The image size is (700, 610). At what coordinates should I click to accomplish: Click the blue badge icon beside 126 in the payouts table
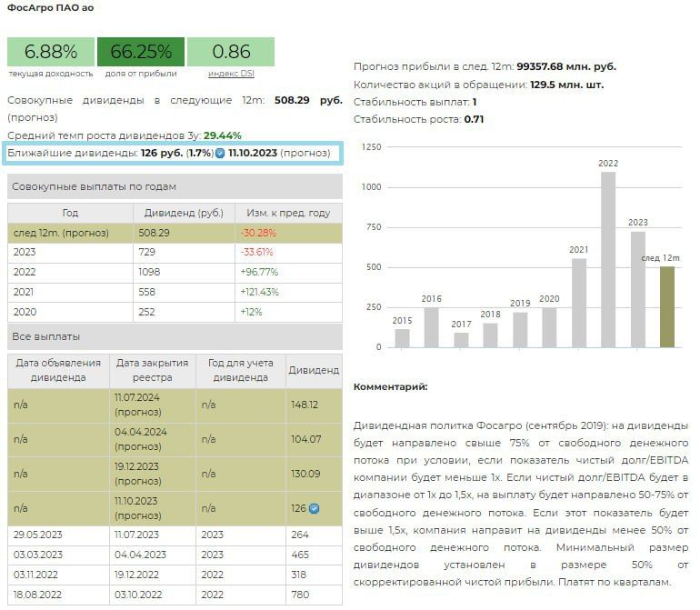[314, 508]
